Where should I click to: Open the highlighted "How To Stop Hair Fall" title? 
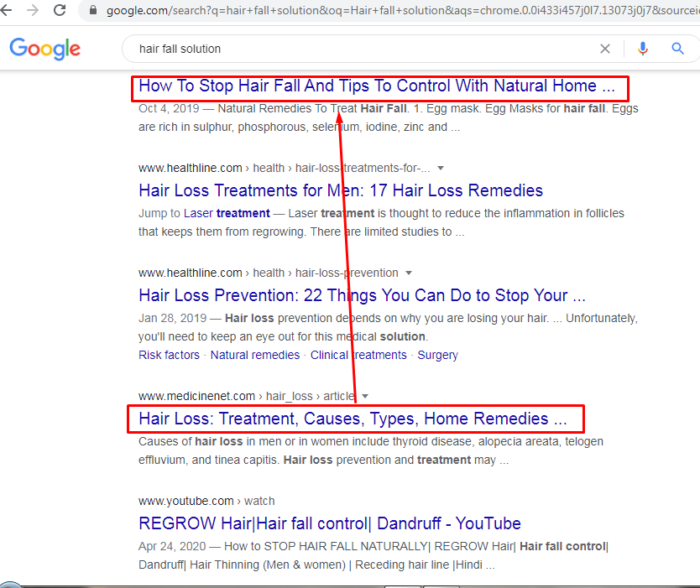tap(379, 86)
